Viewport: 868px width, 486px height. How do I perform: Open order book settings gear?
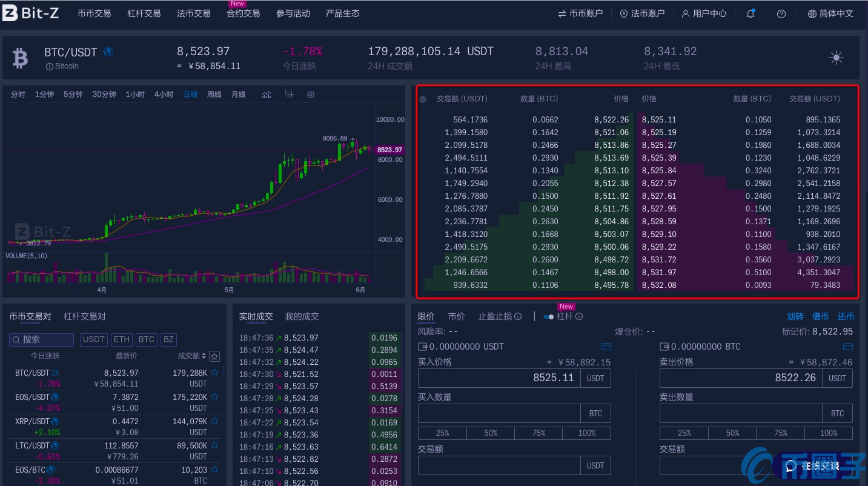click(x=423, y=99)
